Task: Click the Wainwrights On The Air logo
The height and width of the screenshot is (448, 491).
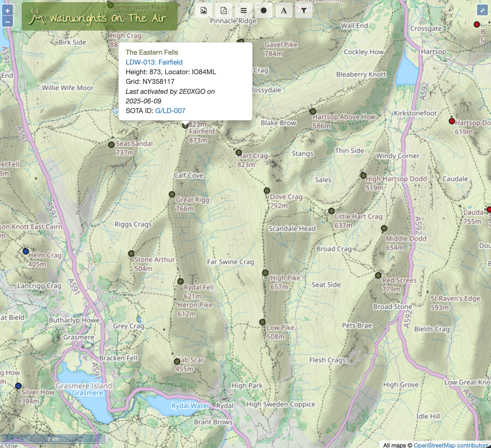Action: [x=99, y=17]
